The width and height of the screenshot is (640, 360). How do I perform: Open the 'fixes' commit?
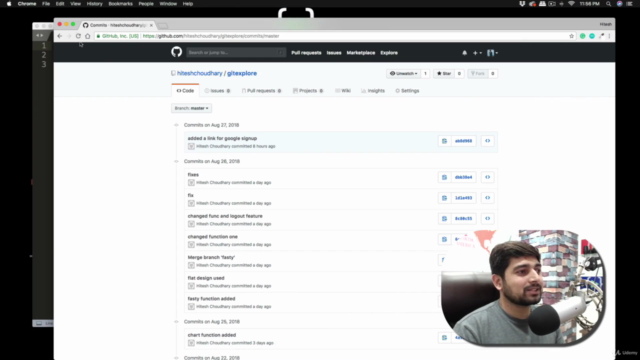193,175
